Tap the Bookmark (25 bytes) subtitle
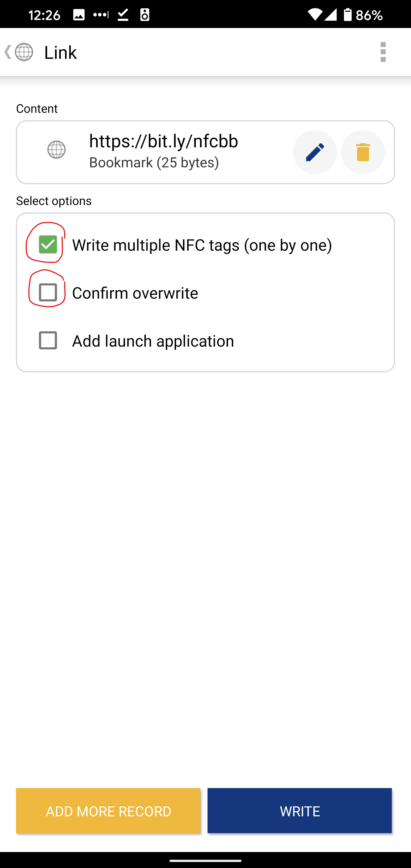 [x=154, y=163]
